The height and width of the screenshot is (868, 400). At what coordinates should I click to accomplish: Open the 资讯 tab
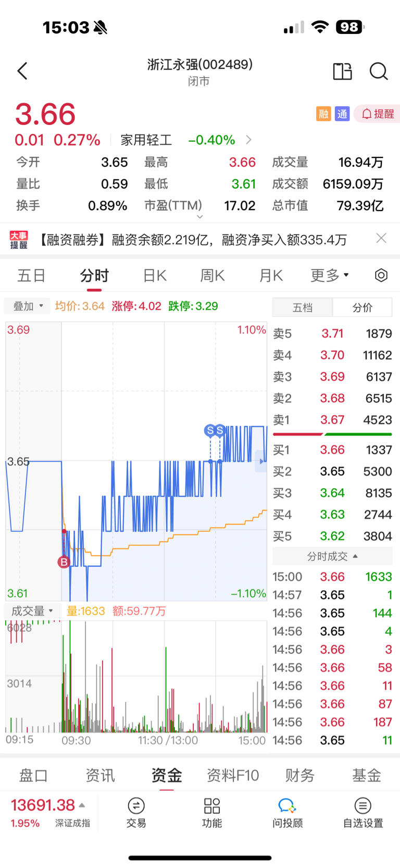point(100,776)
